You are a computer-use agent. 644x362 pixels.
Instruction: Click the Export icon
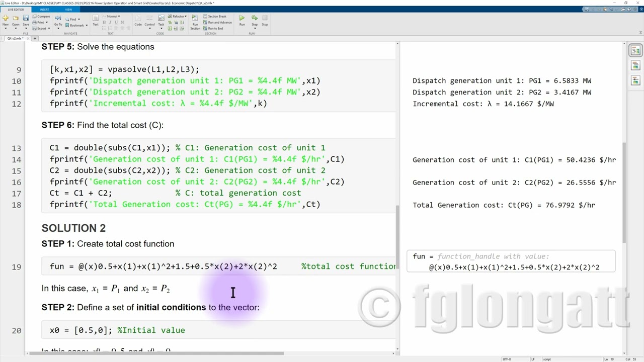35,28
